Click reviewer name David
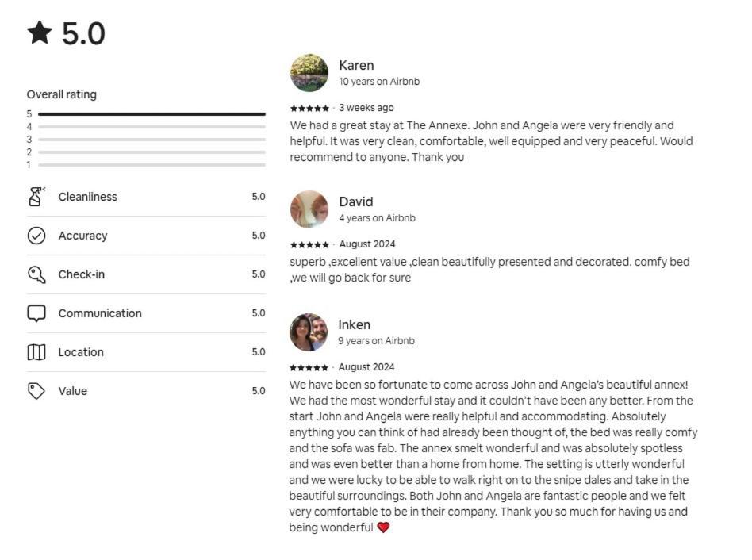This screenshot has height=560, width=752. (x=355, y=201)
